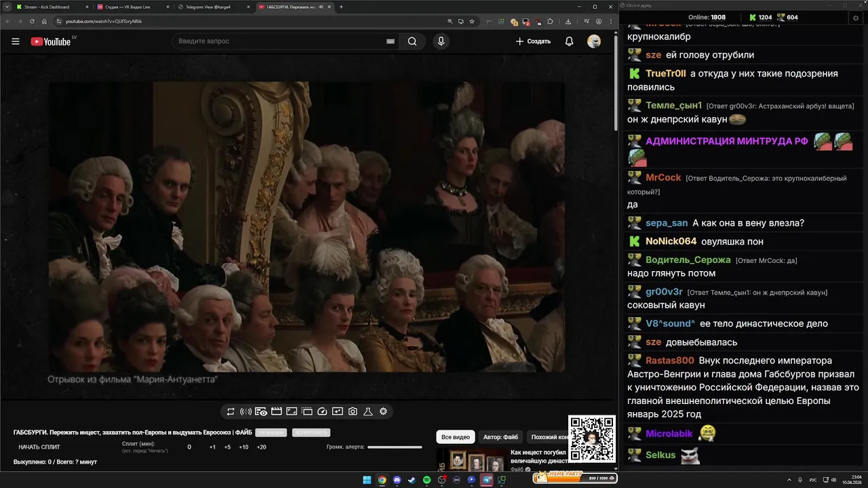Reload the page in browser toolbar
The image size is (868, 488).
point(32,21)
